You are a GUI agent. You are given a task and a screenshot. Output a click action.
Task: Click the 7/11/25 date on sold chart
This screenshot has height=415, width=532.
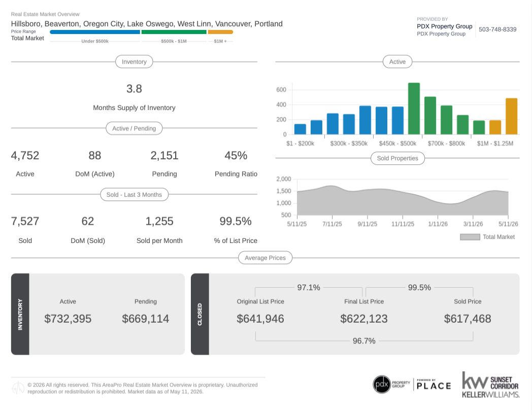pos(332,224)
